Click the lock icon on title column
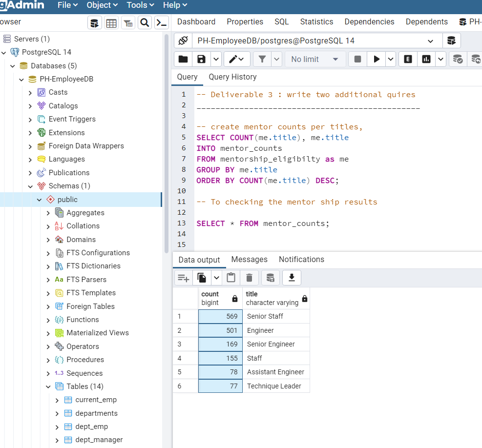The height and width of the screenshot is (448, 482). click(x=305, y=298)
